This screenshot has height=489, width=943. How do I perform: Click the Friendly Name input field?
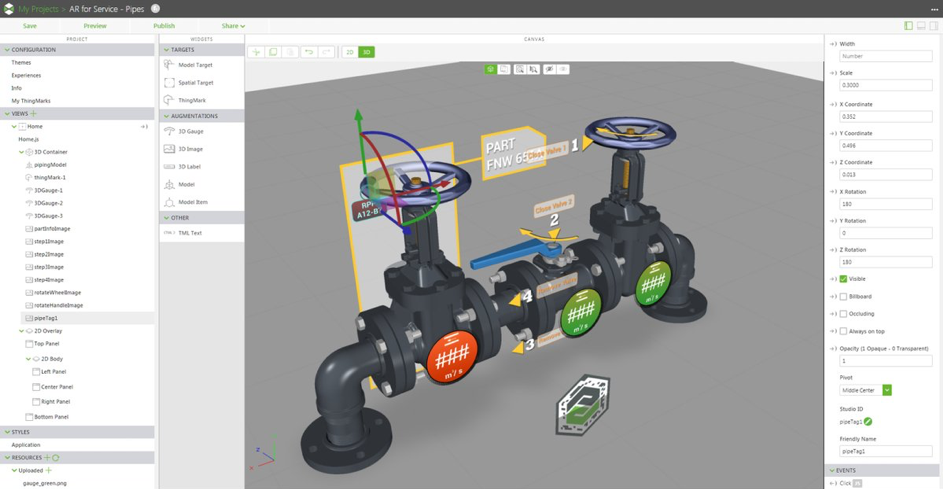click(x=886, y=451)
